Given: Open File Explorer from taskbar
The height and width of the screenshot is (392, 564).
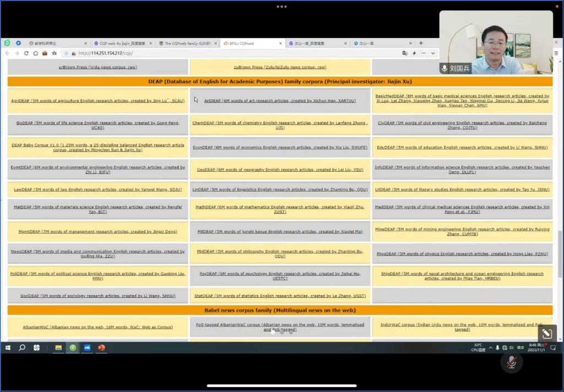Looking at the screenshot, I should point(58,348).
